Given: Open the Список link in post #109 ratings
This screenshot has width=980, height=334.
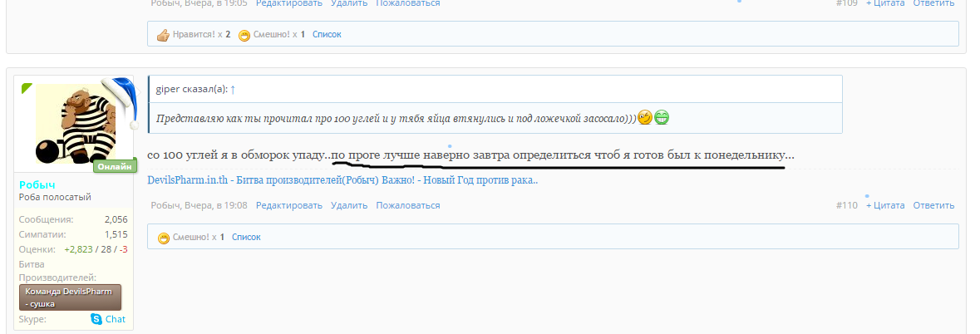Looking at the screenshot, I should (327, 35).
